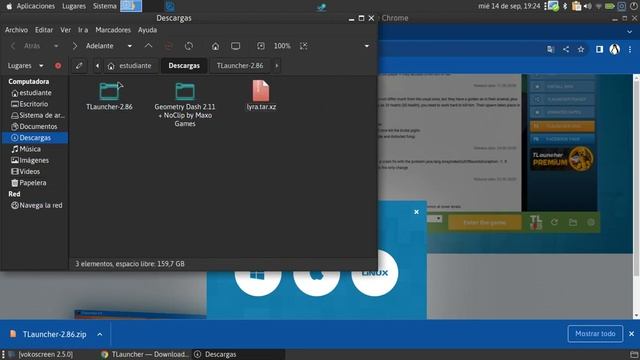Select Música in the sidebar

[x=35, y=149]
